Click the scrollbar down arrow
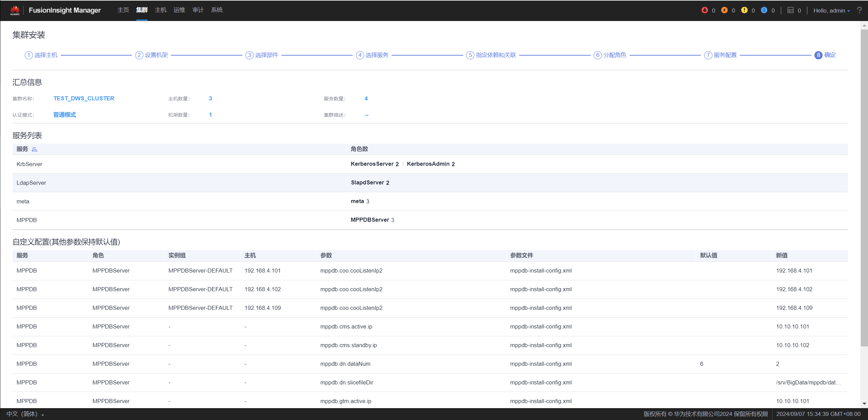Viewport: 868px width, 420px height. pos(864,403)
